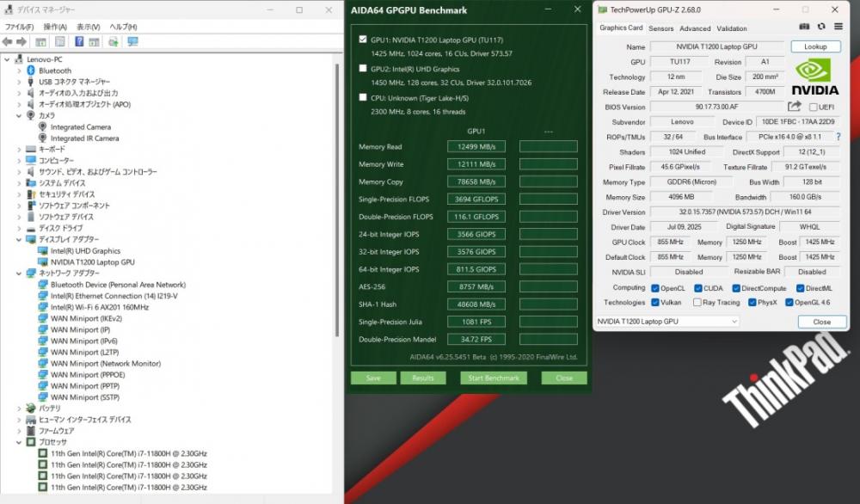Click the Save button in AIDA64
This screenshot has width=860, height=504.
click(x=373, y=378)
